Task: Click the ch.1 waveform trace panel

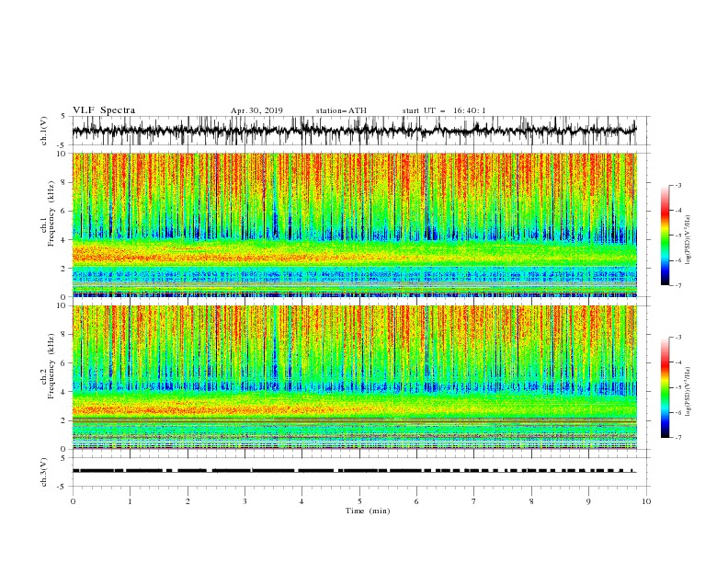Action: click(360, 131)
